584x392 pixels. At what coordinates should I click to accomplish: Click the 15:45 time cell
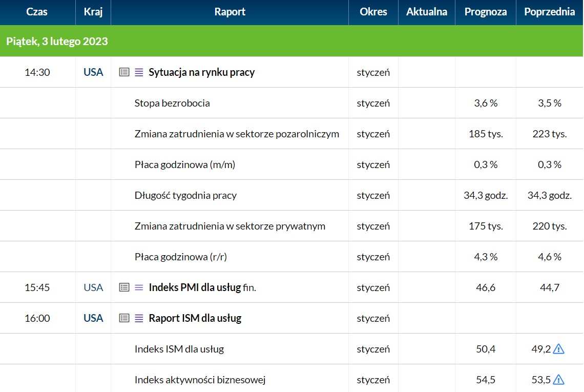37,287
